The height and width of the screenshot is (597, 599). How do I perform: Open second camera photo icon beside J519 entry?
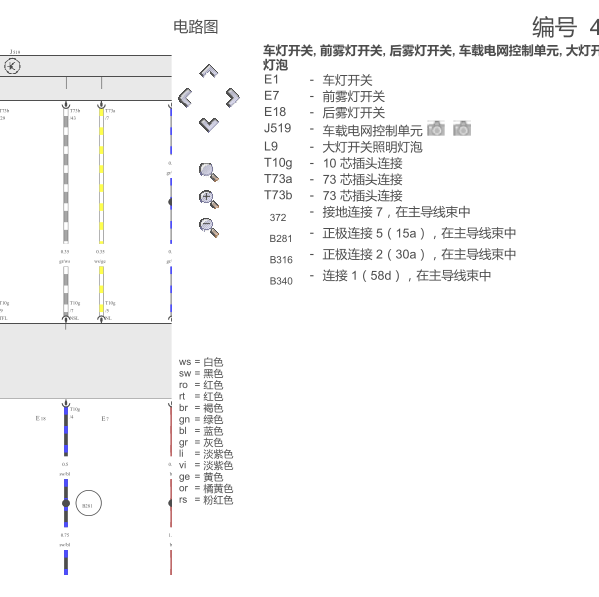pos(462,128)
